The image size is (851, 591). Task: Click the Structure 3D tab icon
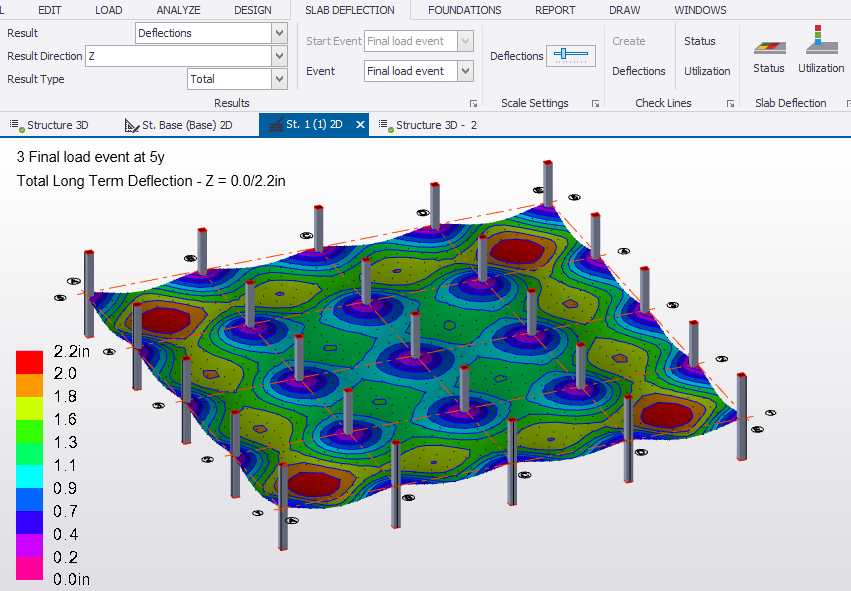14,124
